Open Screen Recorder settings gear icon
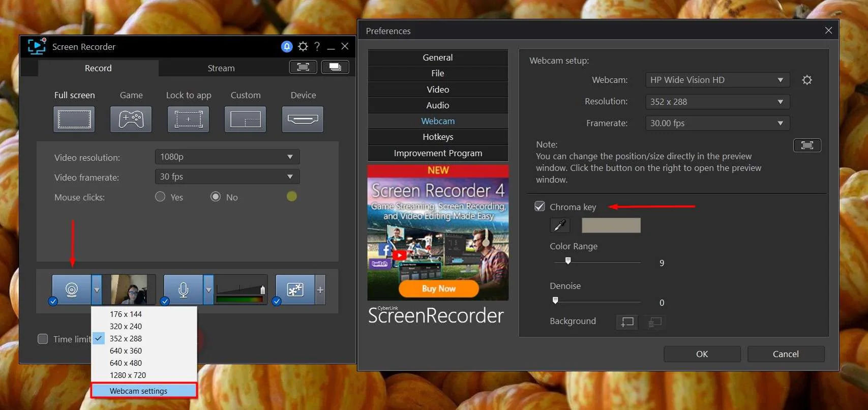Screen dimensions: 868x410 pyautogui.click(x=303, y=47)
